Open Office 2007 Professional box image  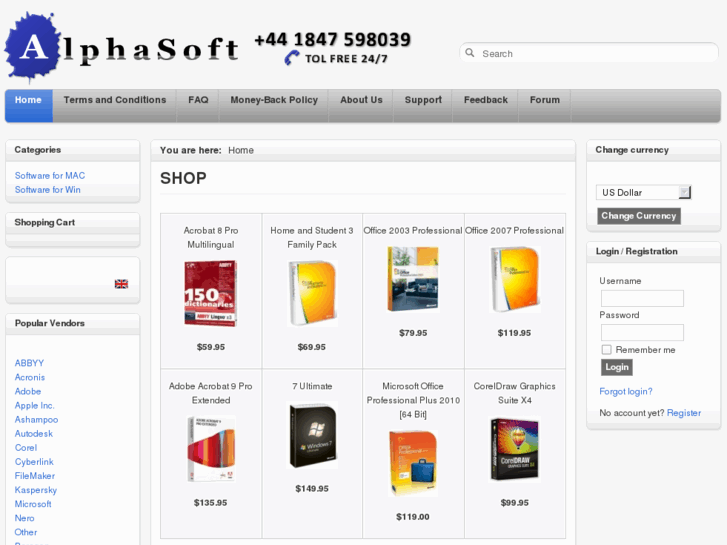click(x=515, y=279)
